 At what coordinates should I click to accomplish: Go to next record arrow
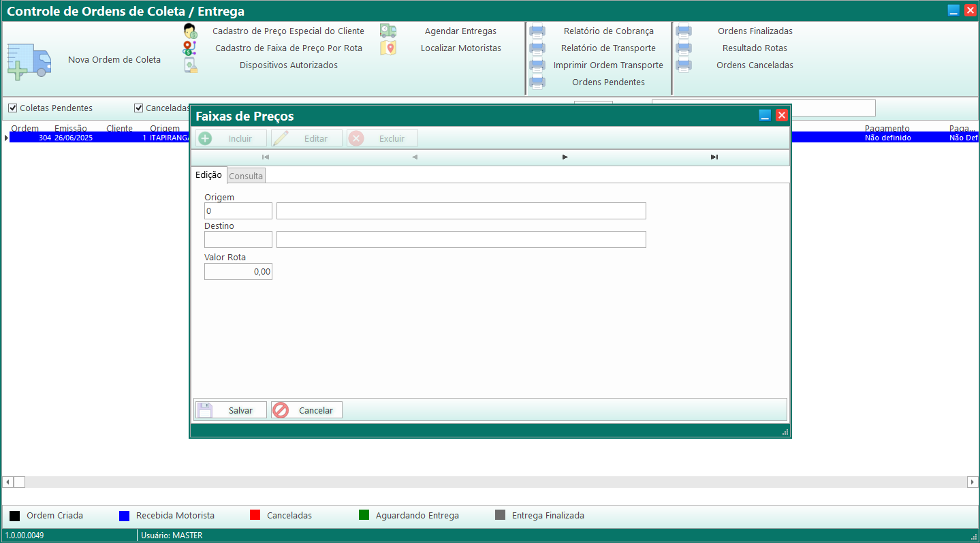point(565,157)
